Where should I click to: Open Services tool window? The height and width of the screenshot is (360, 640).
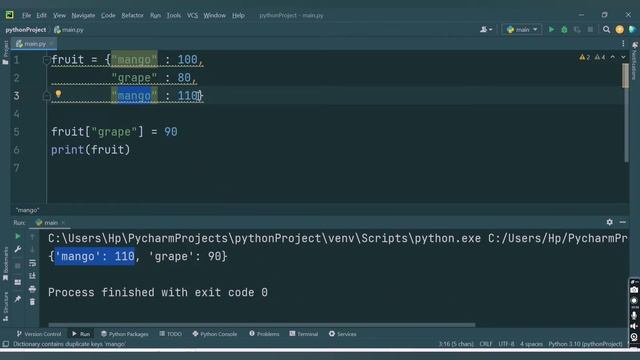(x=342, y=334)
